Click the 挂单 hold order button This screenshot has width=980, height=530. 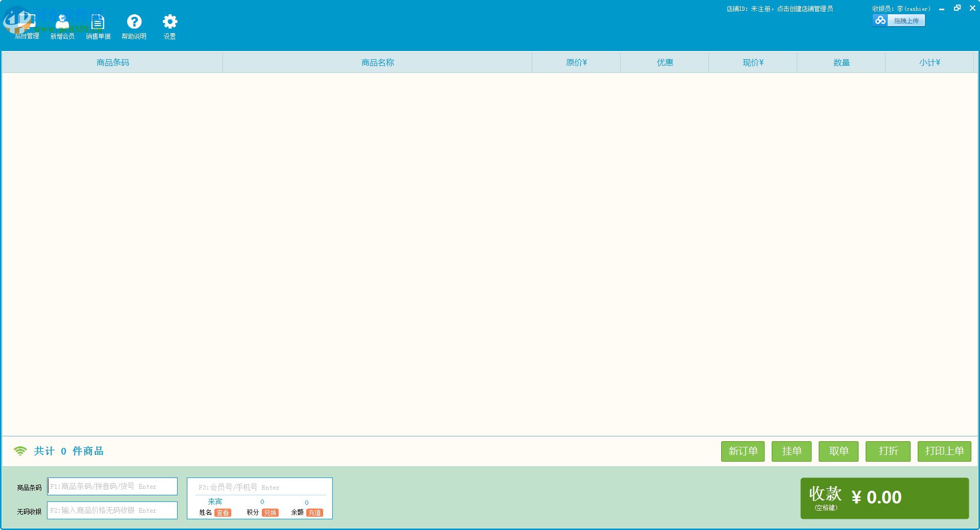(792, 451)
